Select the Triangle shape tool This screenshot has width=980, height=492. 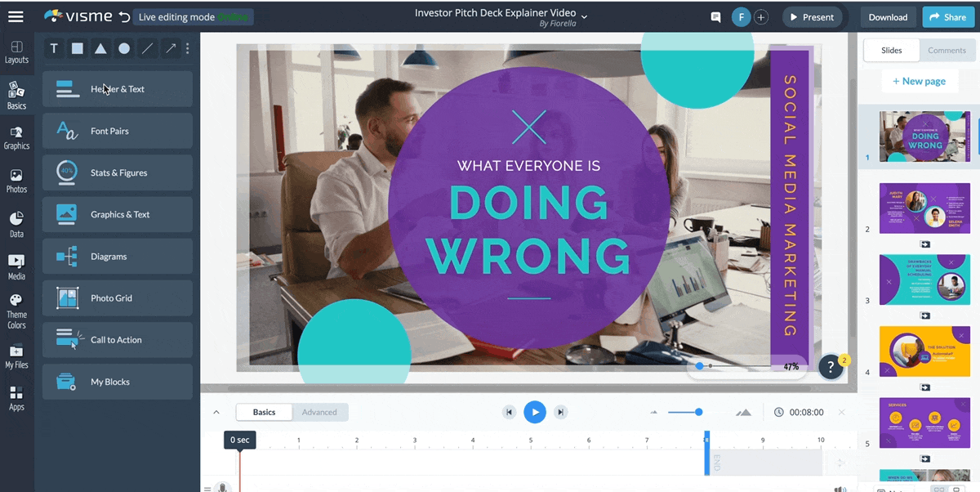click(x=100, y=48)
